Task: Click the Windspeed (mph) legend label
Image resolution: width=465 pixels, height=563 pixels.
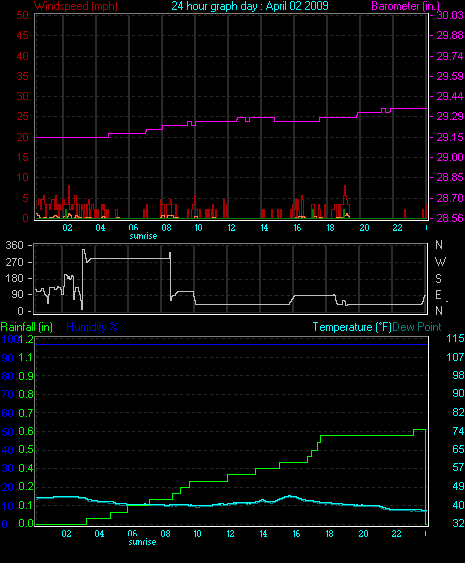Action: pos(76,6)
